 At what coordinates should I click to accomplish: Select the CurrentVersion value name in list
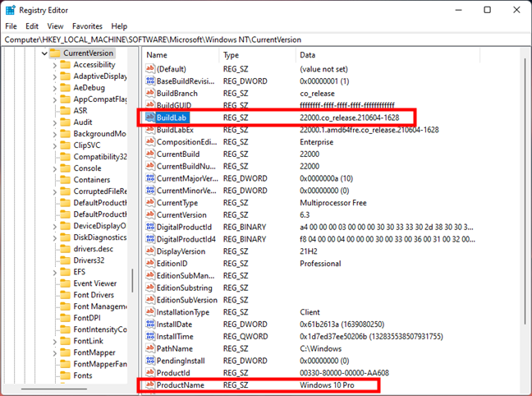pos(181,215)
